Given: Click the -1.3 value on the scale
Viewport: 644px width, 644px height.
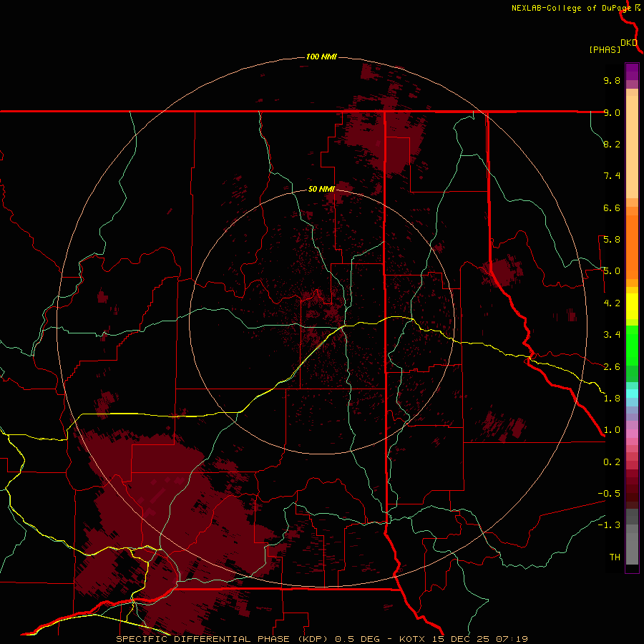Looking at the screenshot, I should pyautogui.click(x=609, y=525).
